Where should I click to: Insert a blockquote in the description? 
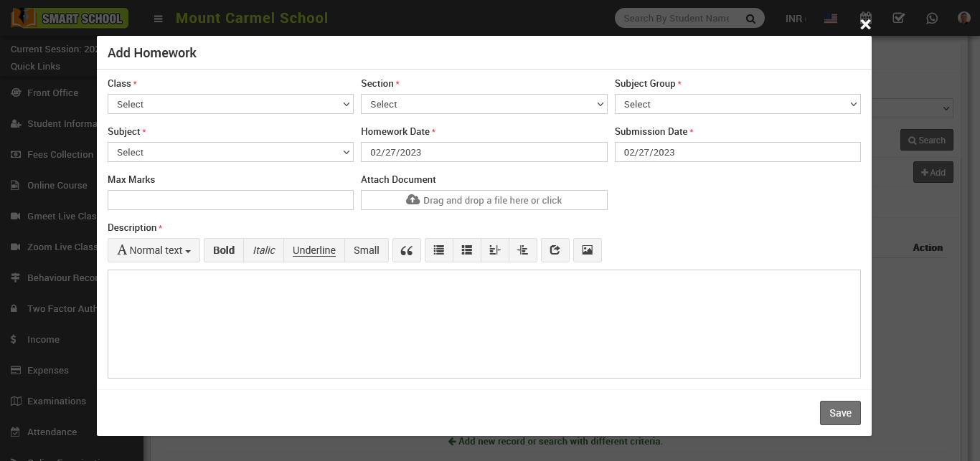pyautogui.click(x=406, y=250)
